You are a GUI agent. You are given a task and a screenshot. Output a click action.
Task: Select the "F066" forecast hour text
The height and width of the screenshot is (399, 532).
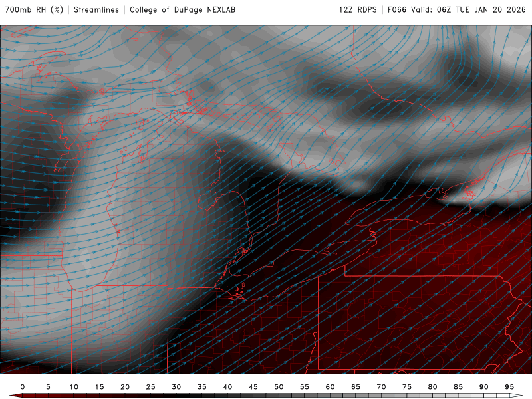point(397,9)
